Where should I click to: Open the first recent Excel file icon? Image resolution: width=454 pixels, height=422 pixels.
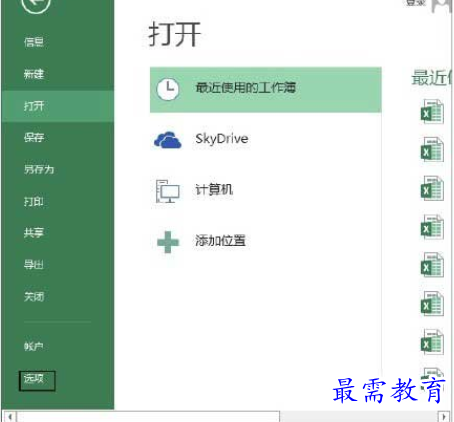[432, 112]
